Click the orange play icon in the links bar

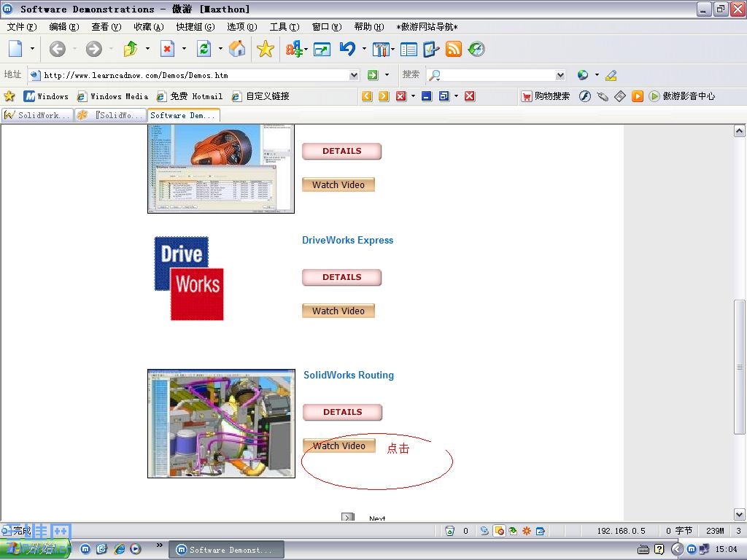(638, 96)
